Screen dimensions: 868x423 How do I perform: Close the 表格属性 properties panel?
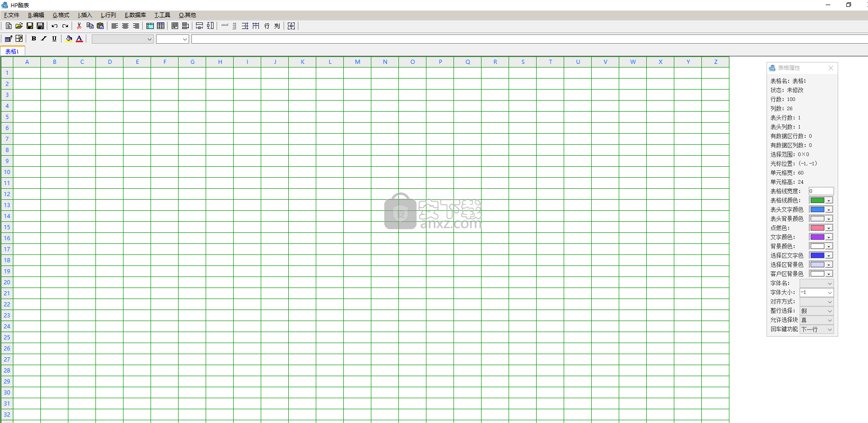coord(830,68)
